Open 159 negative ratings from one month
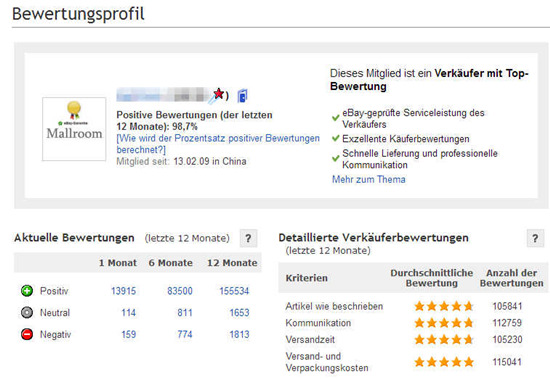This screenshot has height=379, width=550. [129, 334]
